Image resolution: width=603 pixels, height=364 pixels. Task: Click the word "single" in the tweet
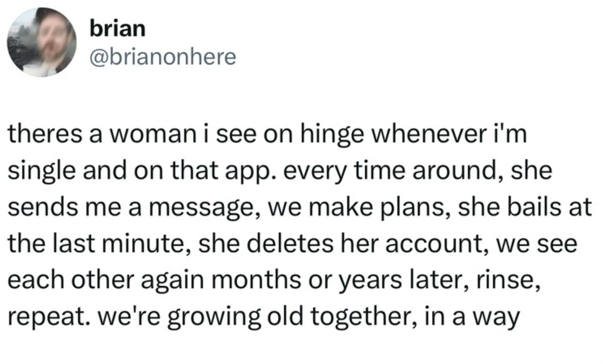36,172
